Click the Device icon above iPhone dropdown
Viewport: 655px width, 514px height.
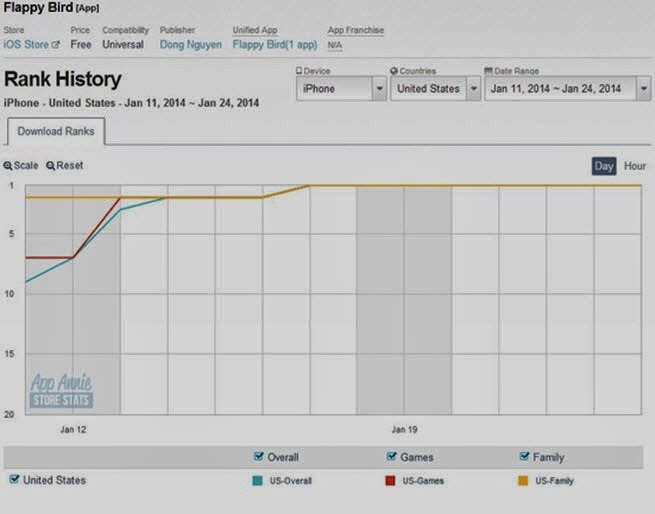coord(299,71)
